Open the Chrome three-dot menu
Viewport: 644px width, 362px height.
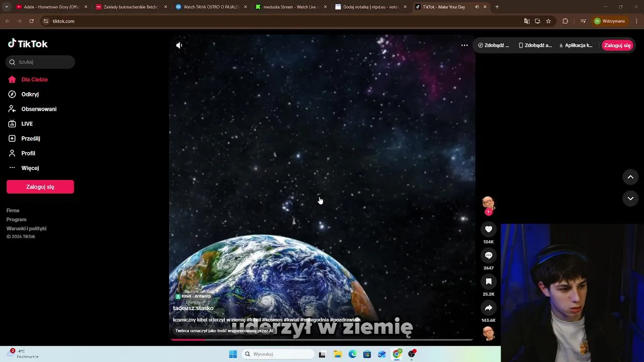click(636, 21)
